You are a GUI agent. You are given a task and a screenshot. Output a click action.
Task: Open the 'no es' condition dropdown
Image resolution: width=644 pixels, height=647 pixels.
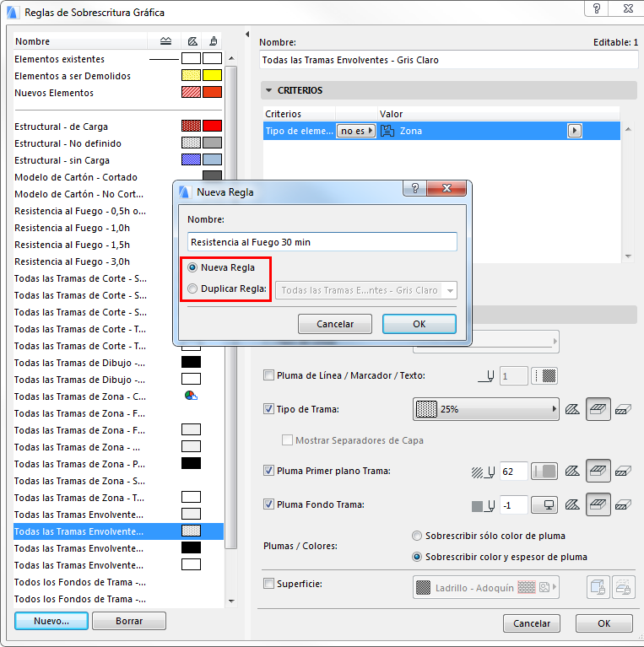coord(356,131)
